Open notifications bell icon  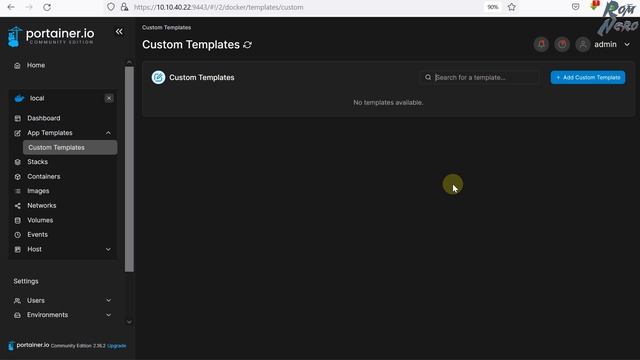[541, 44]
